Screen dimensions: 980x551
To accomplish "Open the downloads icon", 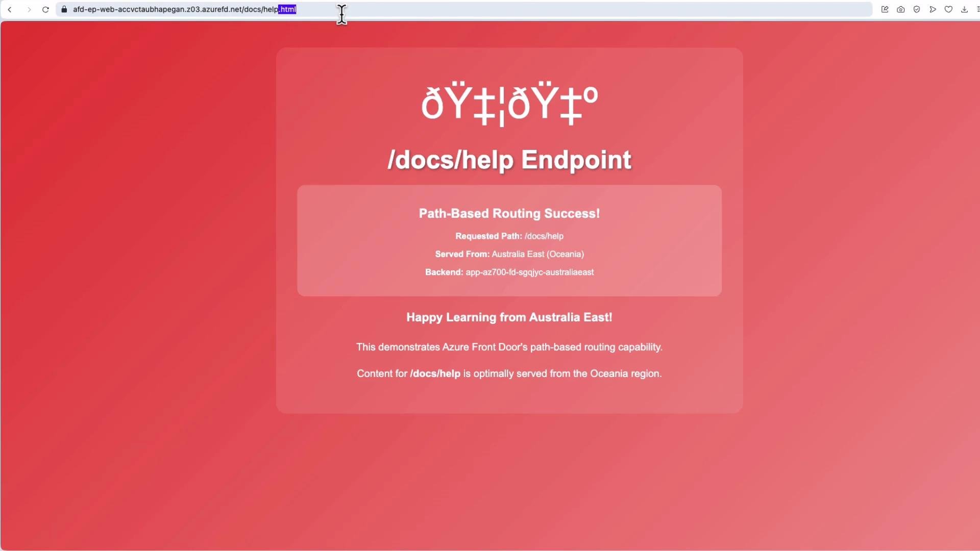I will coord(964,9).
